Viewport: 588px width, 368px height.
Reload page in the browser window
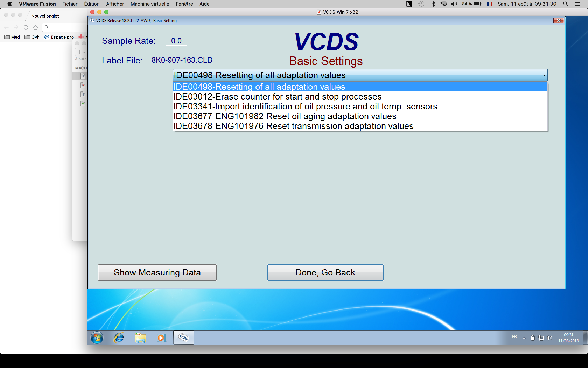pos(26,27)
